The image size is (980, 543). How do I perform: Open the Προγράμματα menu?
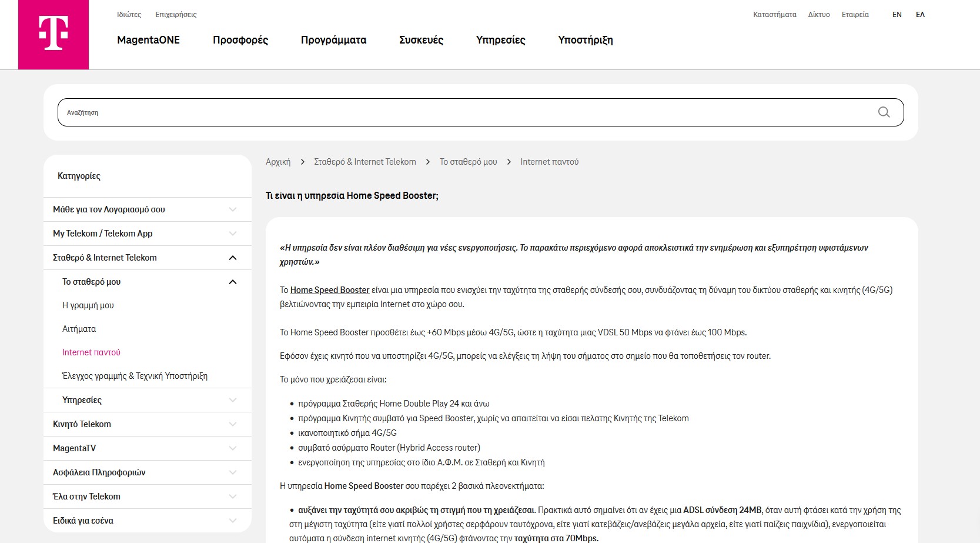click(333, 40)
